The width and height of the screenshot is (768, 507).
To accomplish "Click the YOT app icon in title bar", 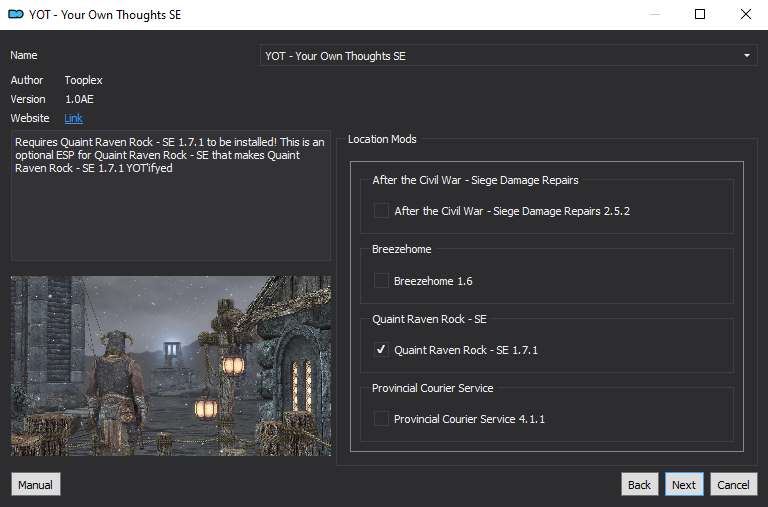I will point(16,14).
